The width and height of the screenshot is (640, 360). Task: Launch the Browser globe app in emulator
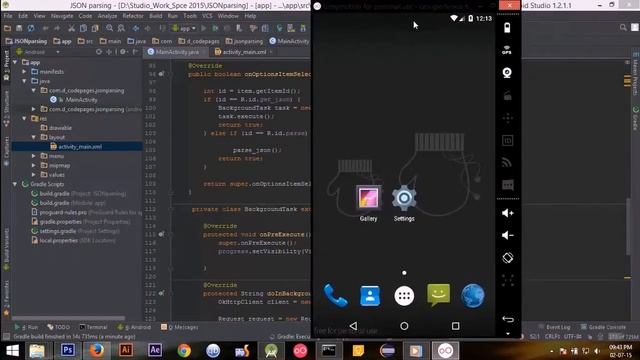(x=473, y=296)
